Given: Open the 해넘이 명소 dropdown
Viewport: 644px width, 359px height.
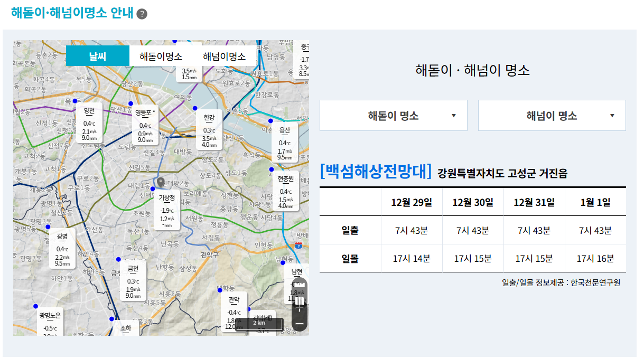Looking at the screenshot, I should 552,115.
